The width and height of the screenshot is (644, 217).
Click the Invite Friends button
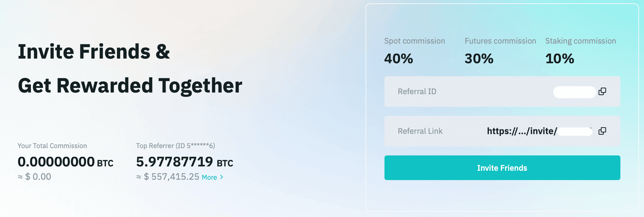502,168
